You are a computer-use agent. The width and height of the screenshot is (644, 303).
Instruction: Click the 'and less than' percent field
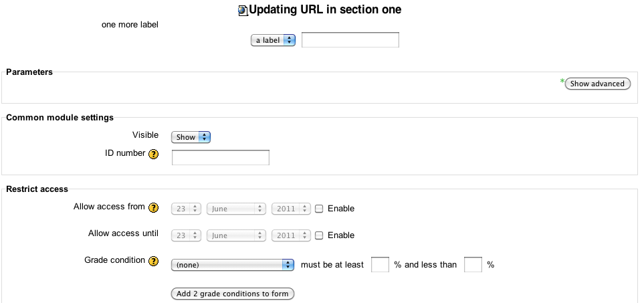[473, 264]
